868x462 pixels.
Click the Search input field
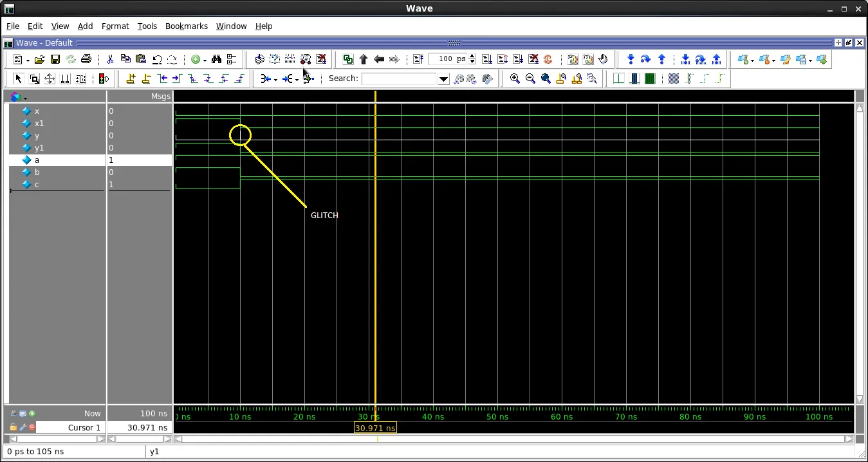tap(400, 79)
